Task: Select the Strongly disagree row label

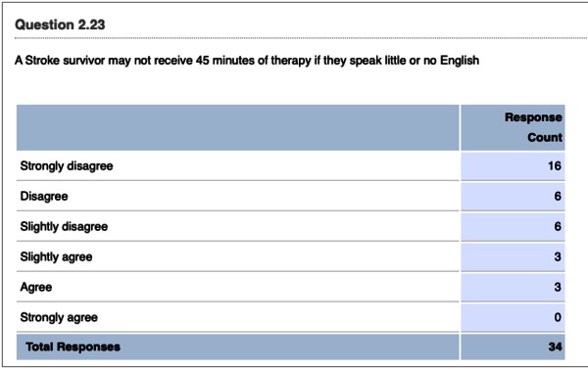Action: click(x=67, y=166)
